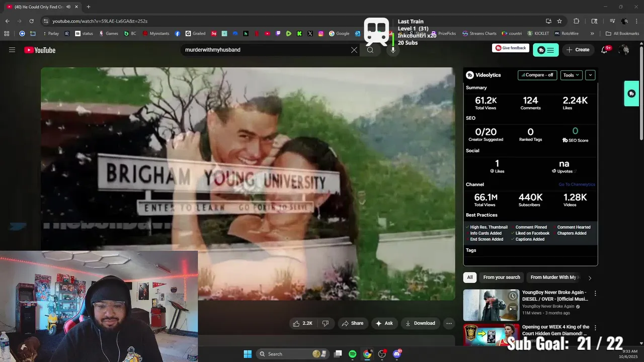Open the Grailed bookmark

[196, 34]
